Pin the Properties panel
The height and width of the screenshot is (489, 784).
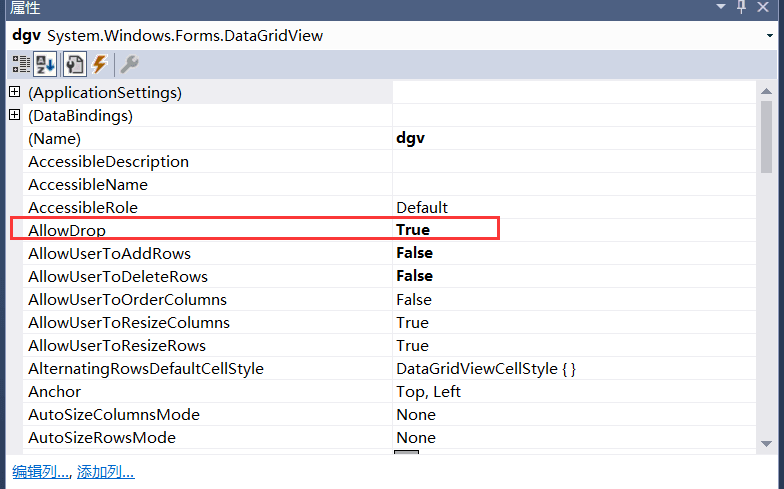[x=742, y=7]
